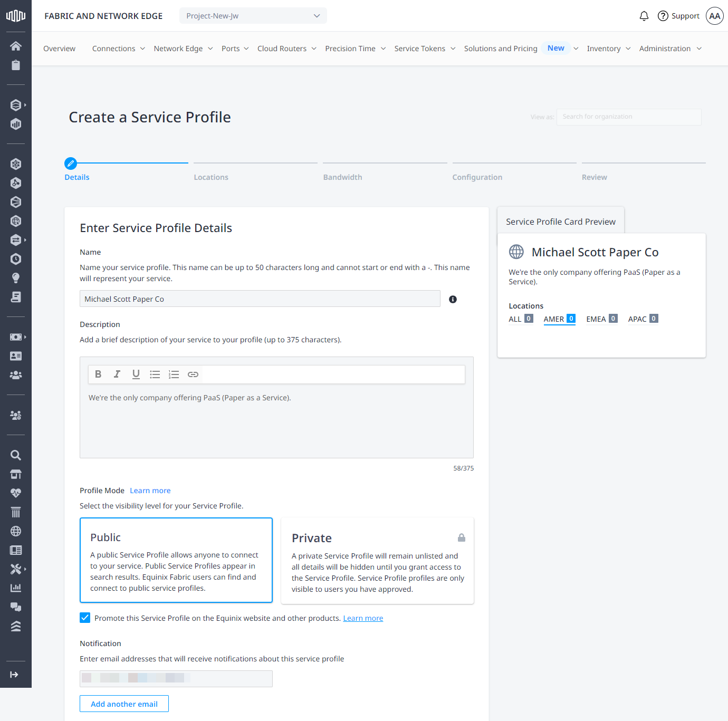
Task: Open notifications bell icon
Action: (644, 16)
